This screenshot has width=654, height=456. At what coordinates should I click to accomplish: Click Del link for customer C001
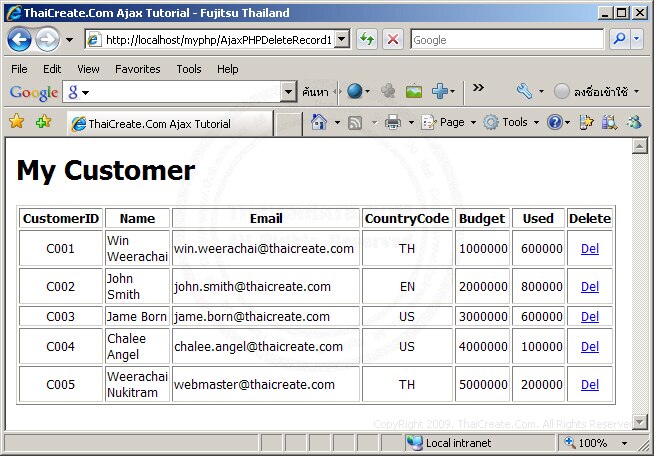coord(590,249)
